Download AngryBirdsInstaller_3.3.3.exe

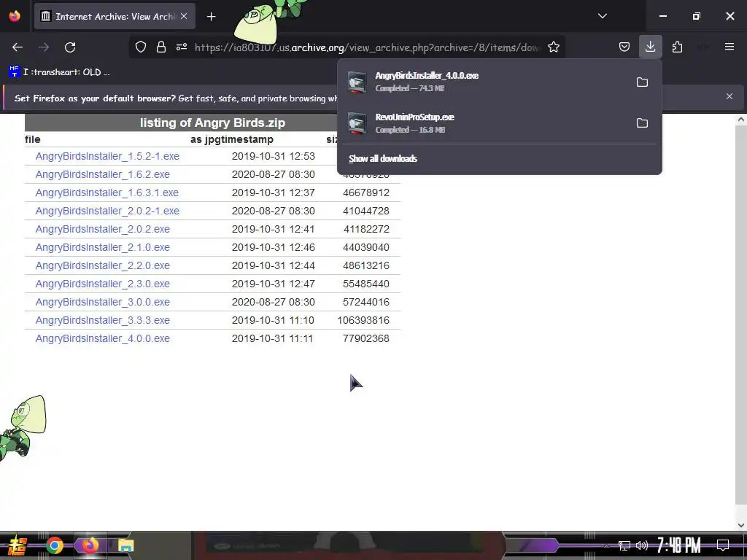pyautogui.click(x=102, y=321)
